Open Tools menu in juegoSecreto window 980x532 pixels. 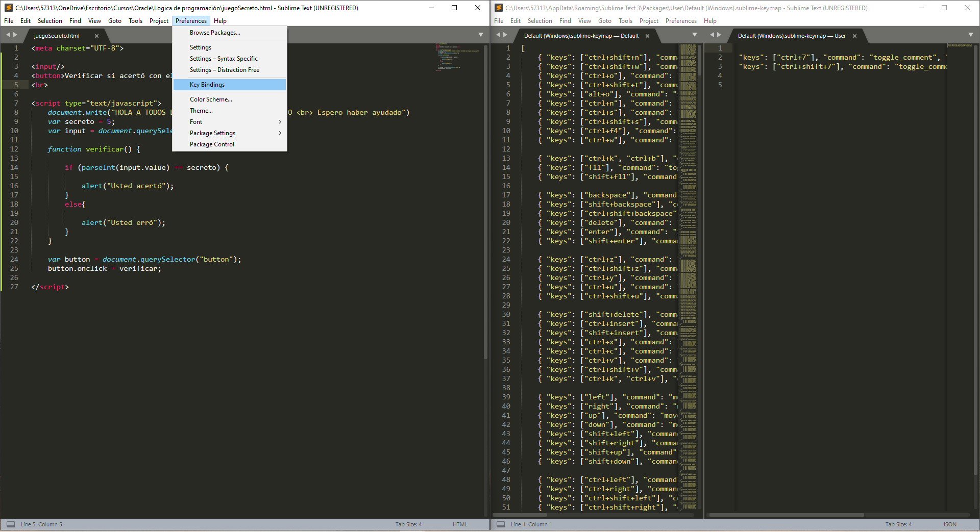[135, 21]
